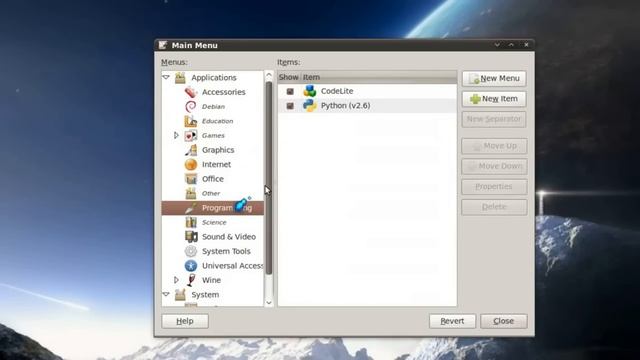This screenshot has width=640, height=360.
Task: Click the New Item button
Action: 494,99
